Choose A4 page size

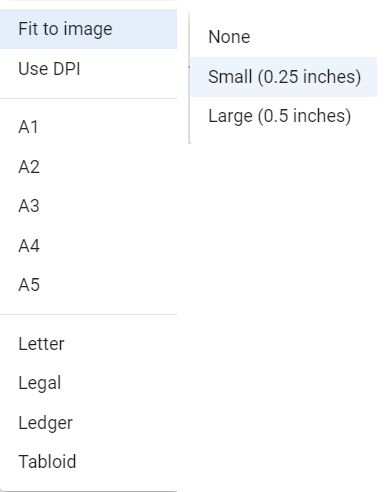point(88,246)
